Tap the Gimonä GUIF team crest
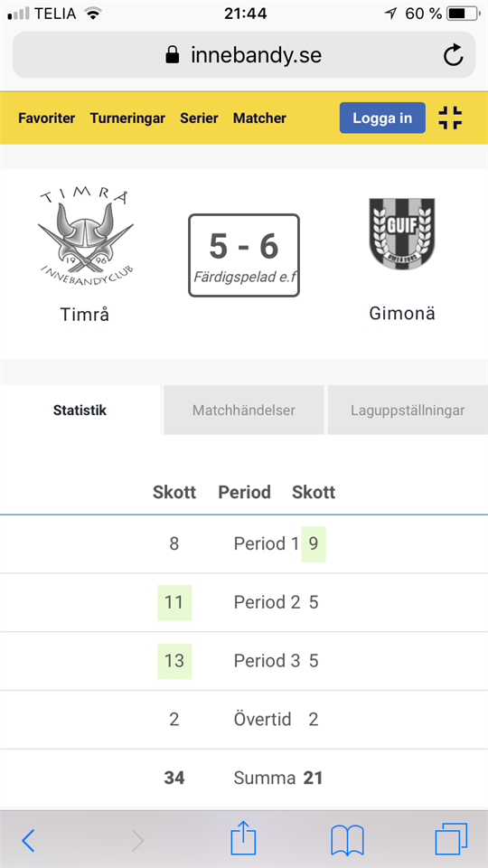Image resolution: width=488 pixels, height=868 pixels. click(402, 234)
